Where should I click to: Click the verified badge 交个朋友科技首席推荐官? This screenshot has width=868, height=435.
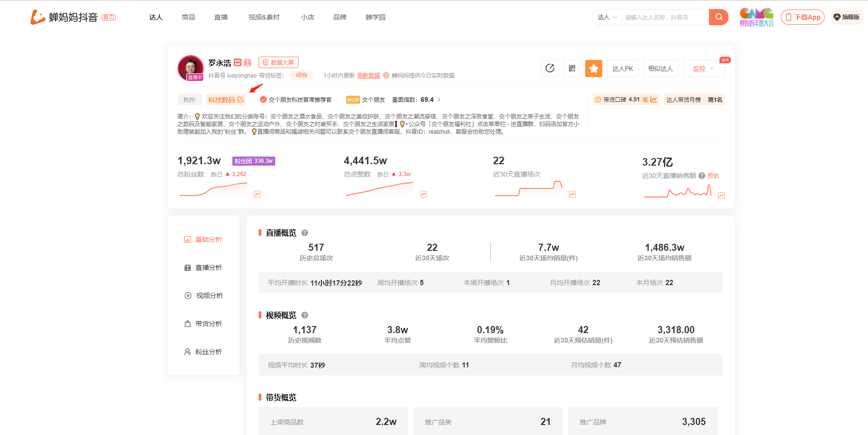point(296,100)
